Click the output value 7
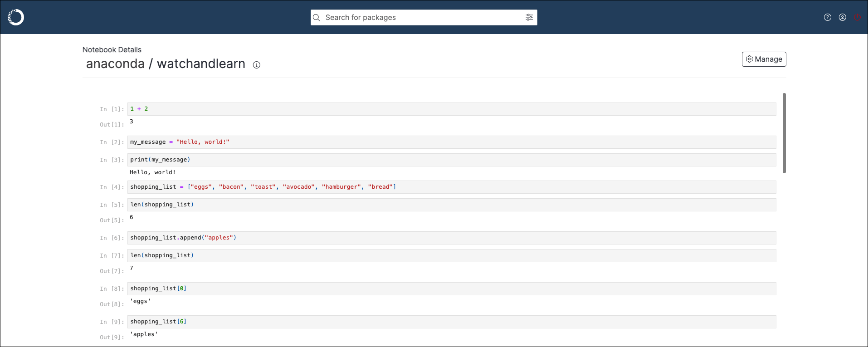The image size is (868, 347). [x=132, y=268]
